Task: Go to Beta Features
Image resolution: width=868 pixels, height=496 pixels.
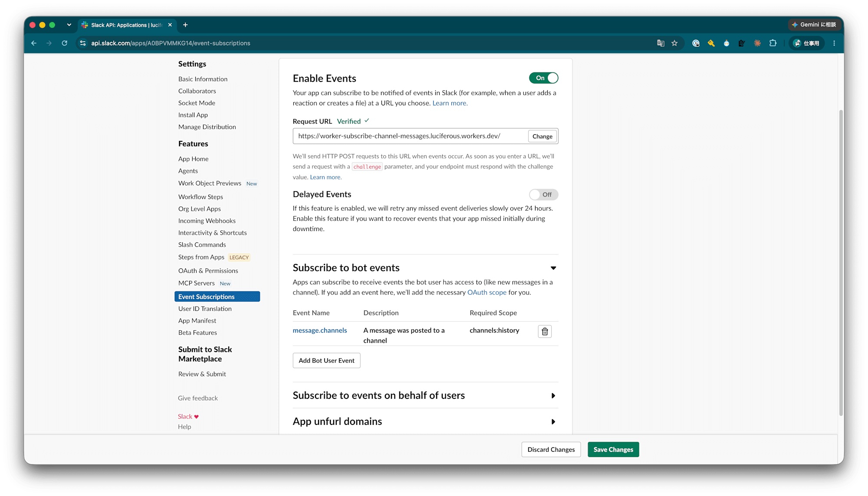Action: tap(197, 333)
